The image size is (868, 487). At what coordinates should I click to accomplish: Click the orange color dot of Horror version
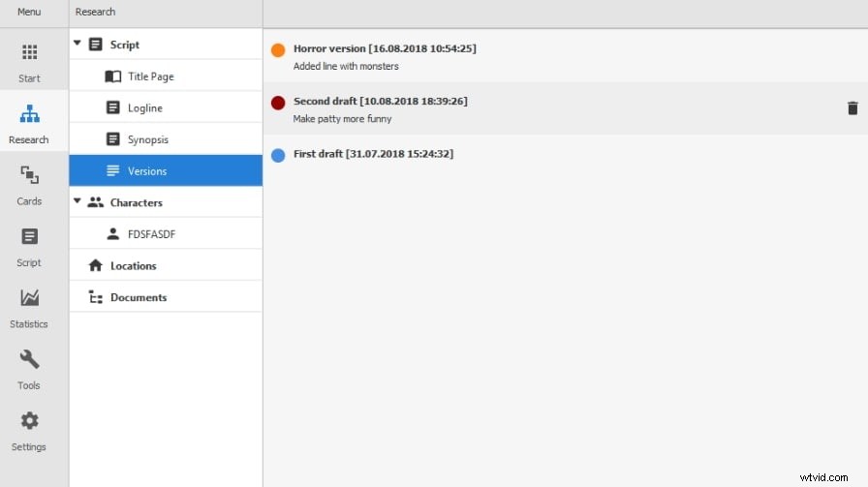[x=278, y=49]
